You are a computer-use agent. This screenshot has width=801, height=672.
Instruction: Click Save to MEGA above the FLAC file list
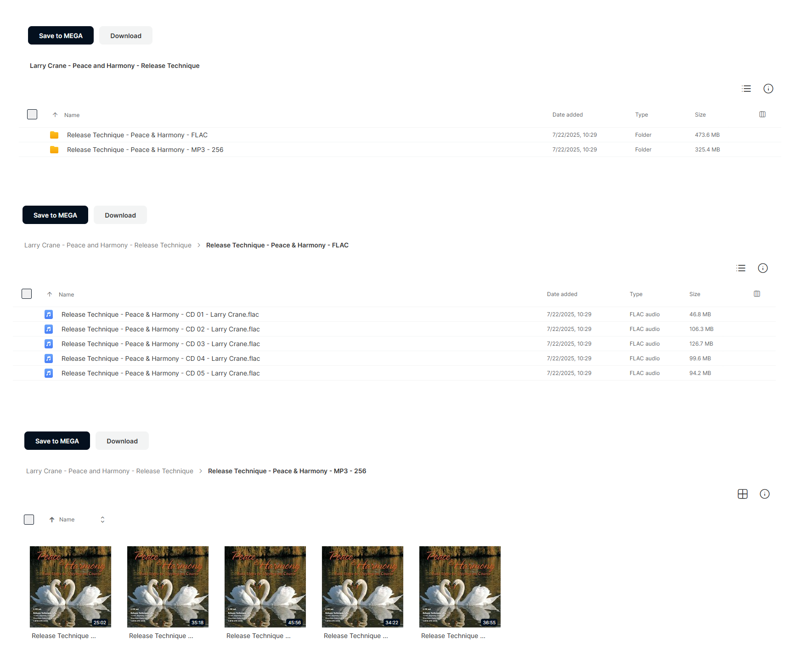[x=55, y=215]
